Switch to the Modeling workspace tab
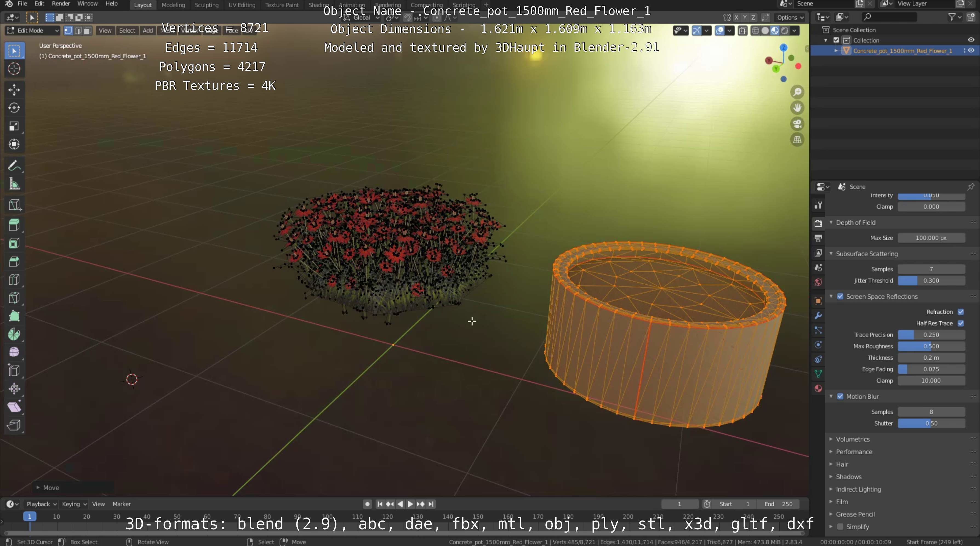 pos(173,5)
